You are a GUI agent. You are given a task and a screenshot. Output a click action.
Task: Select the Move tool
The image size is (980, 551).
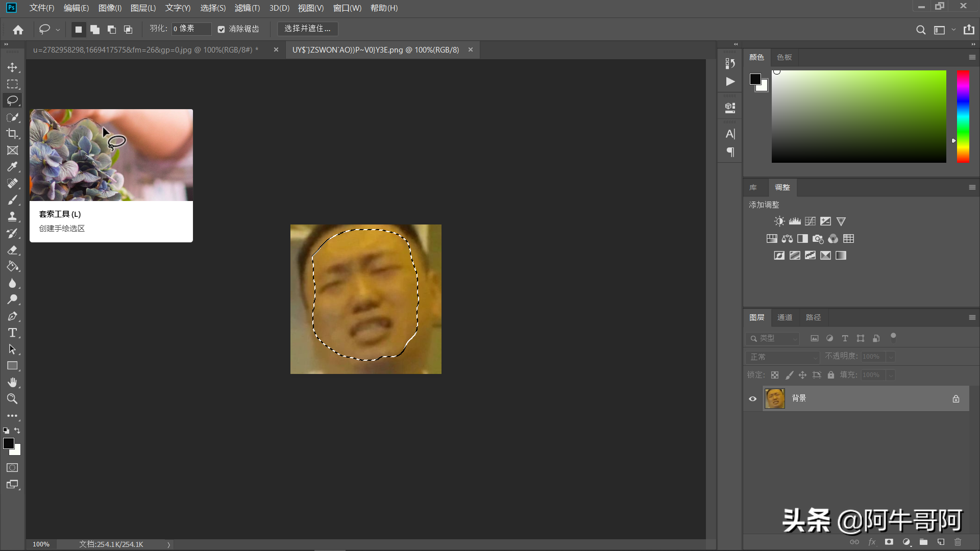click(x=12, y=67)
